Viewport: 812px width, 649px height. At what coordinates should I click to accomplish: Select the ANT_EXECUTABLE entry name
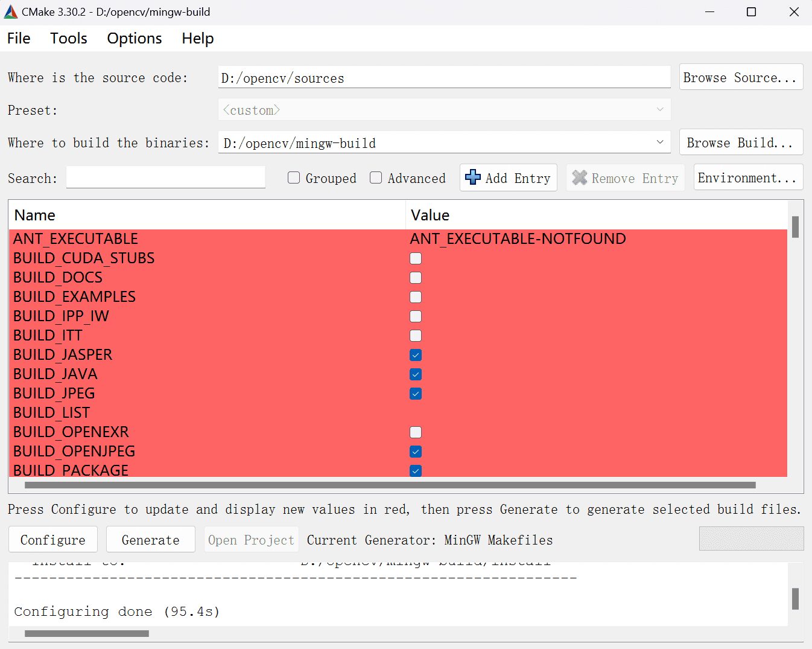tap(75, 239)
